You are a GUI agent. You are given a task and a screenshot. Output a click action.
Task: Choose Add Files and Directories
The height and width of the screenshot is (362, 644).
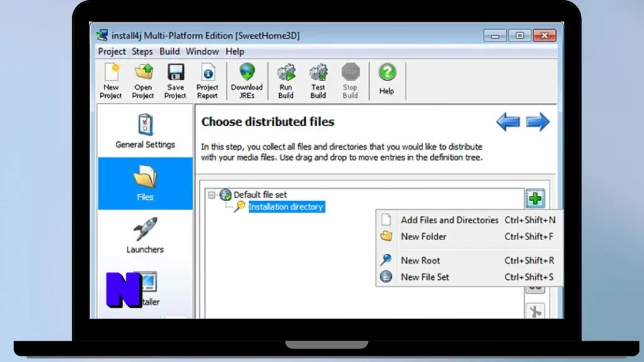(469, 220)
